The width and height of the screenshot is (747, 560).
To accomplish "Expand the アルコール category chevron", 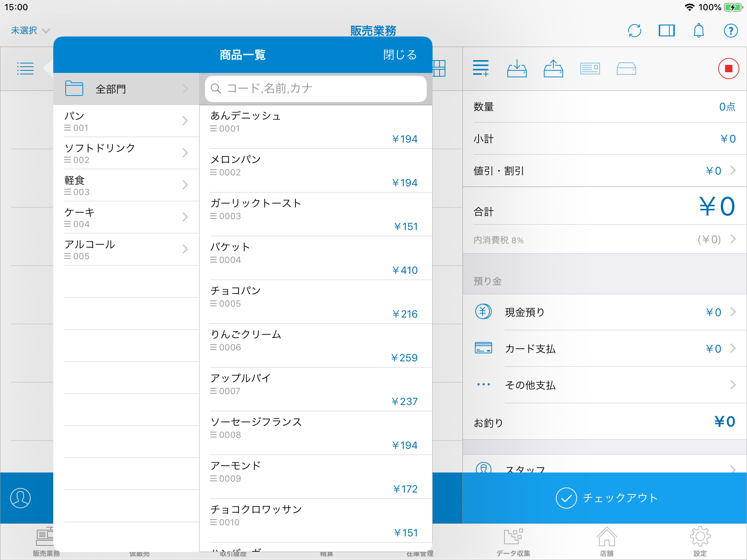I will pyautogui.click(x=185, y=249).
